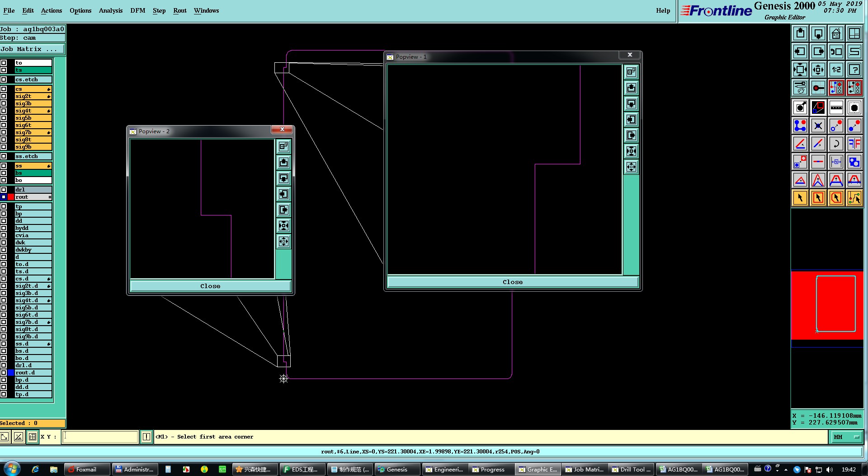Click red color swatch of rout layer

[x=11, y=197]
